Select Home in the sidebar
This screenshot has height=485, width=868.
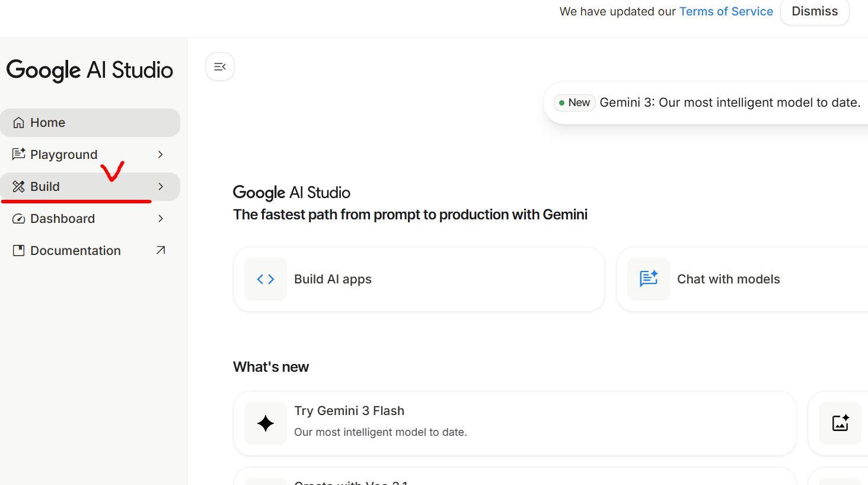click(x=48, y=123)
